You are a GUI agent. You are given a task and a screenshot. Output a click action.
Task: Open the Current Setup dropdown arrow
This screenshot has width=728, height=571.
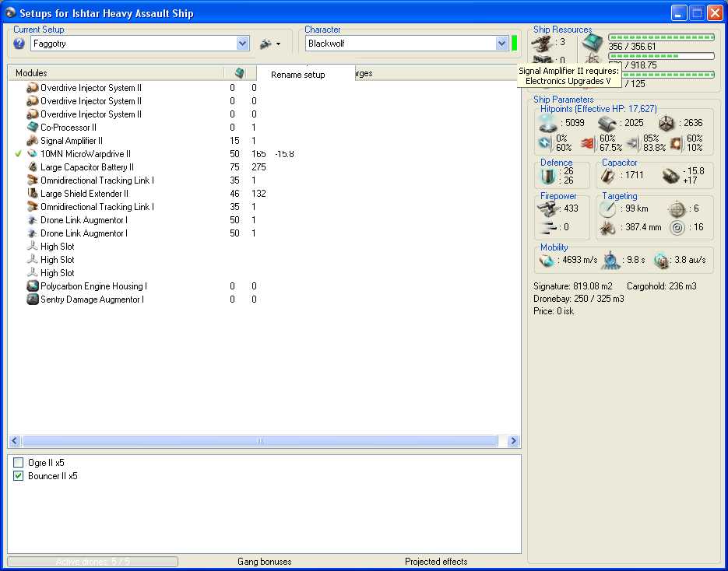point(242,44)
